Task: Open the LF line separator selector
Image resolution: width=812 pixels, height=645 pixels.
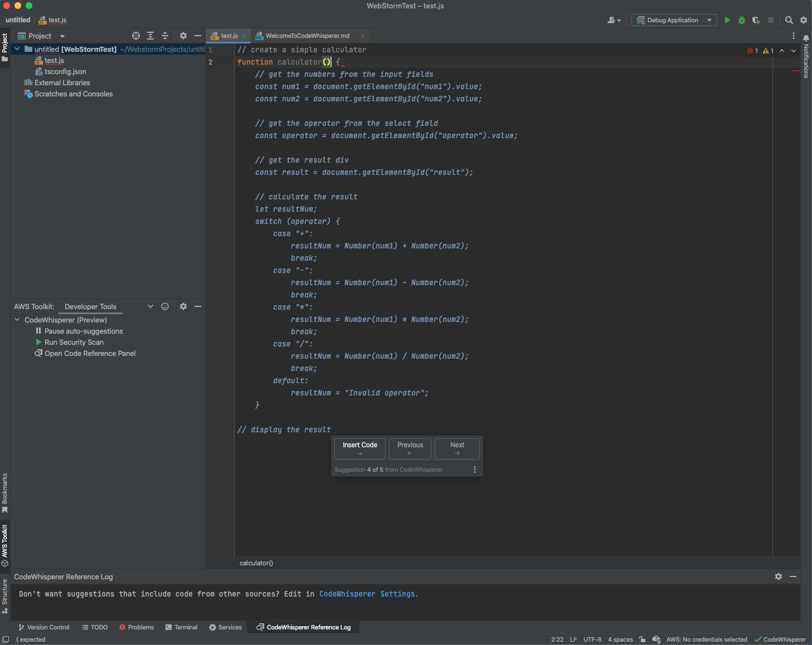Action: pyautogui.click(x=573, y=639)
